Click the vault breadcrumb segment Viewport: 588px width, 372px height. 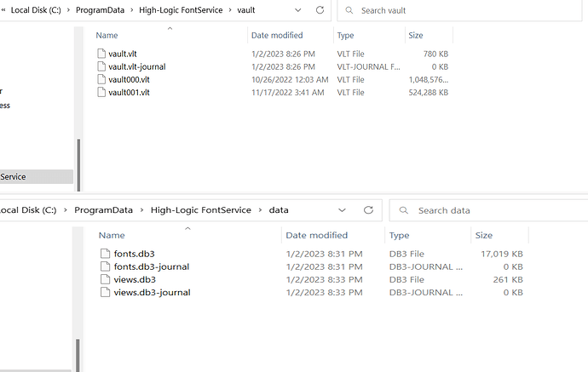click(246, 10)
